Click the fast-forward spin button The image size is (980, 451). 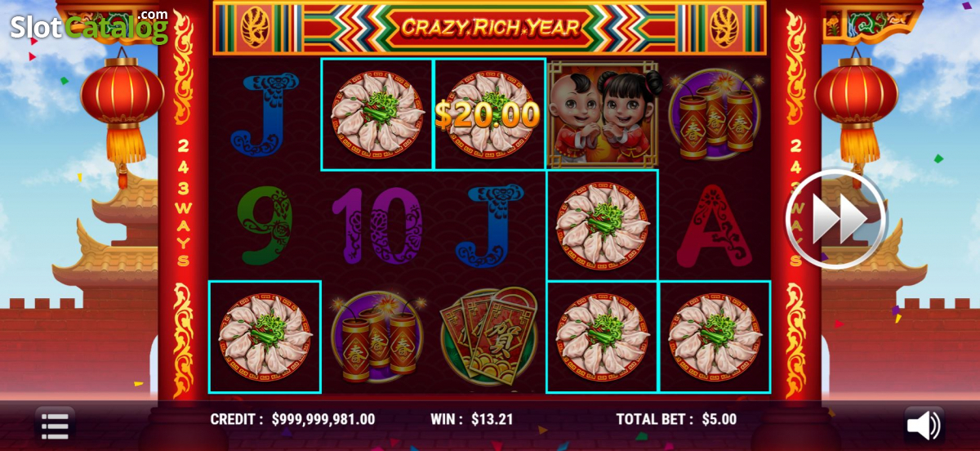[835, 219]
